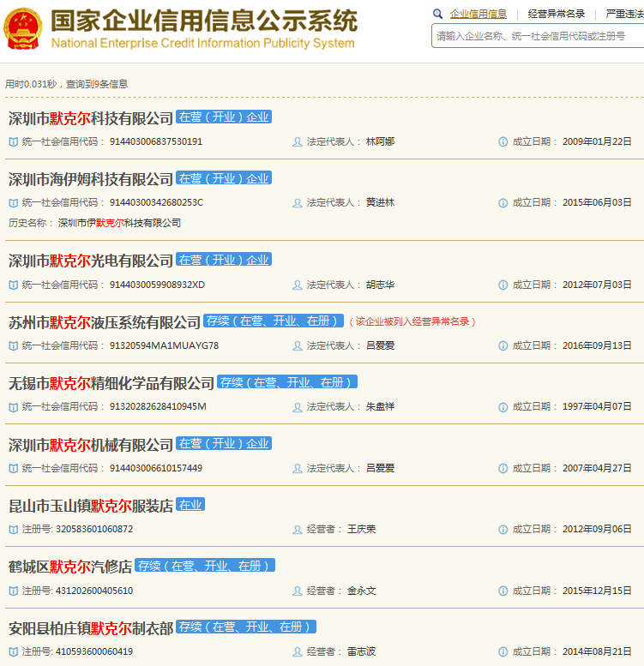This screenshot has width=644, height=666.
Task: Click credit code icon beside 91440300342680253C
Action: (14, 203)
